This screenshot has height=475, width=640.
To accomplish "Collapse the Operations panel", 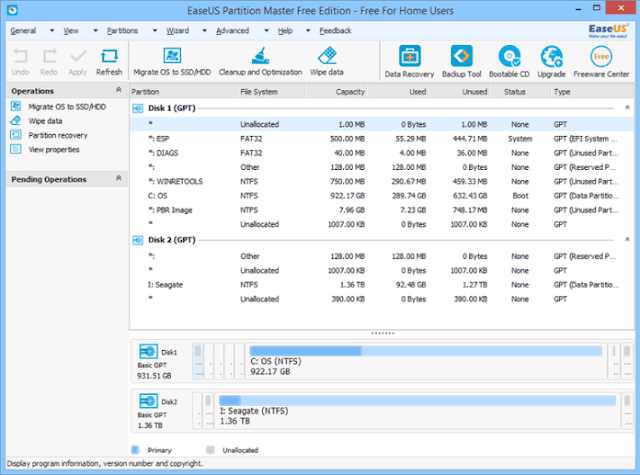I will click(118, 90).
